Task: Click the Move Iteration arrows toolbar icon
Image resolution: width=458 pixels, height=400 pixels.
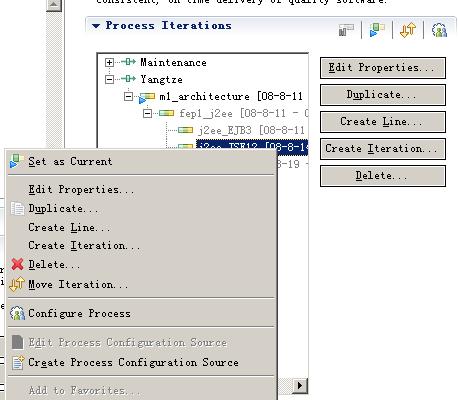Action: tap(408, 30)
